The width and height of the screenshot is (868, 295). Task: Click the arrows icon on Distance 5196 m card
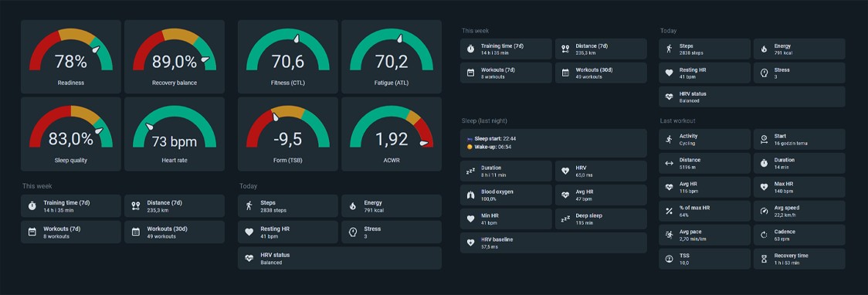[x=670, y=163]
